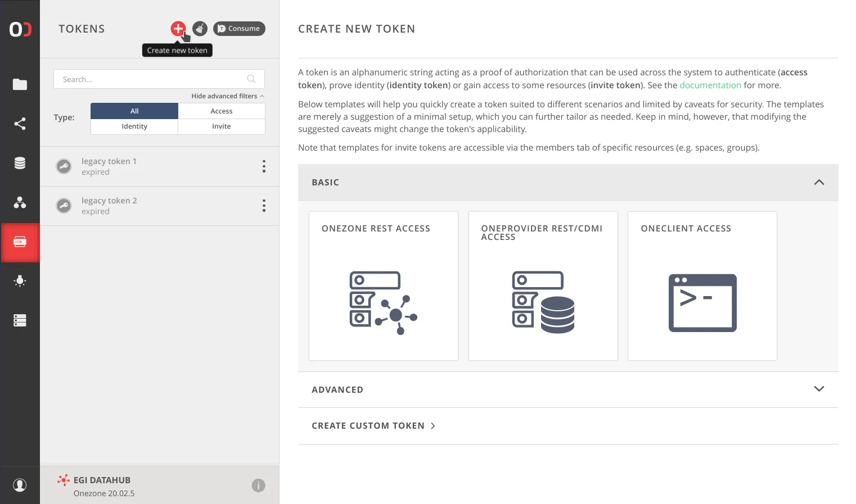856x504 pixels.
Task: Switch token filter to Invite type
Action: pyautogui.click(x=221, y=126)
